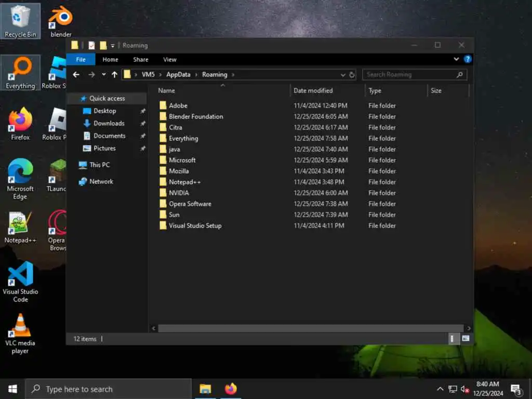Select the Visual Studio Setup folder

click(195, 225)
